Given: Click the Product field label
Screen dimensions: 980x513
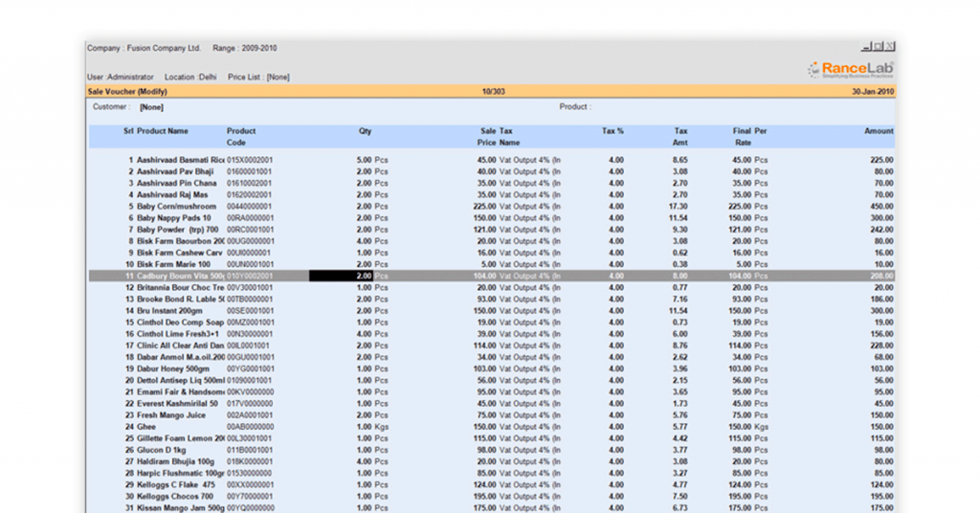Looking at the screenshot, I should pos(575,107).
